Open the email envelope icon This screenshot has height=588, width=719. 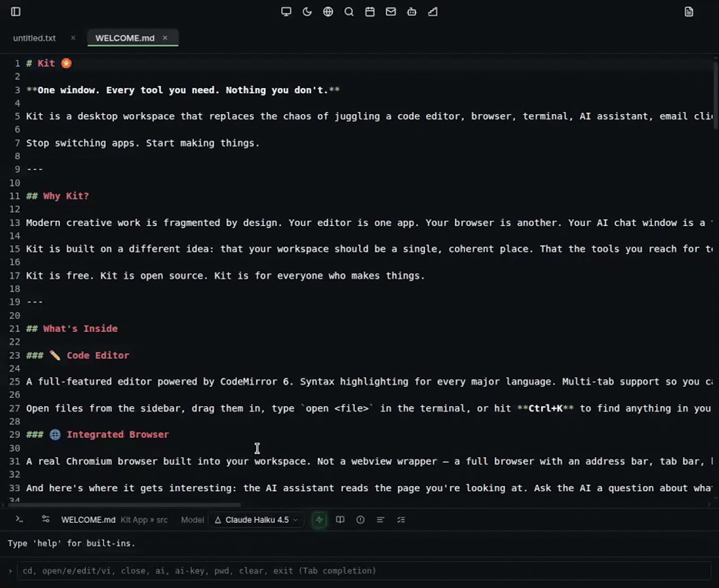(391, 12)
